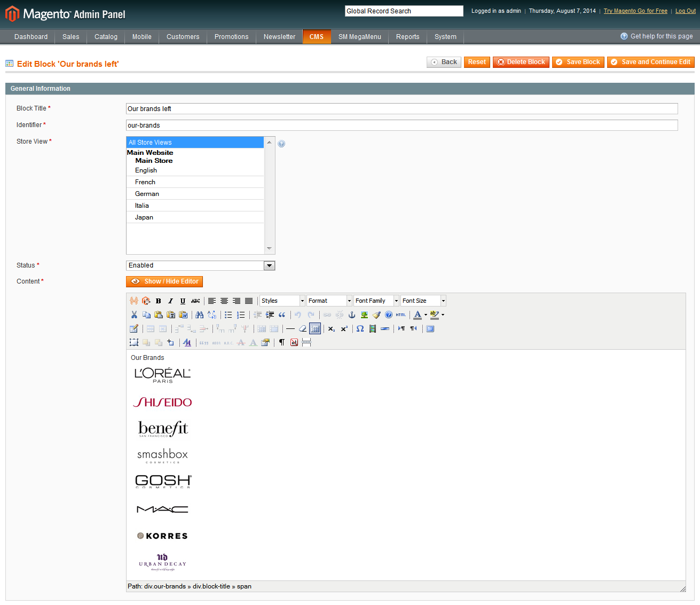Viewport: 700px width, 605px height.
Task: Click the Save Block button
Action: click(x=578, y=62)
